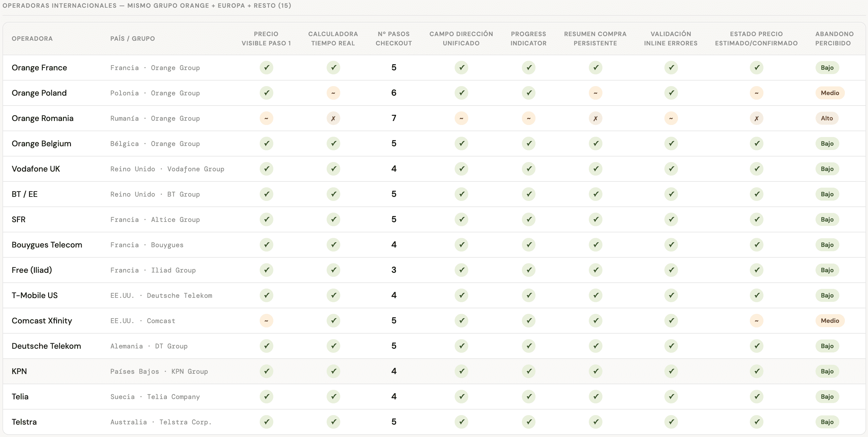The image size is (868, 437).
Task: Click Orange Poland's tilde icon under Resumen Compra Persistente
Action: point(595,93)
